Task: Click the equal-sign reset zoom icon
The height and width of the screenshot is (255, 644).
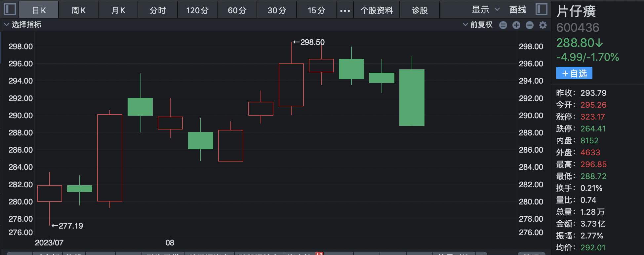Action: point(503,25)
